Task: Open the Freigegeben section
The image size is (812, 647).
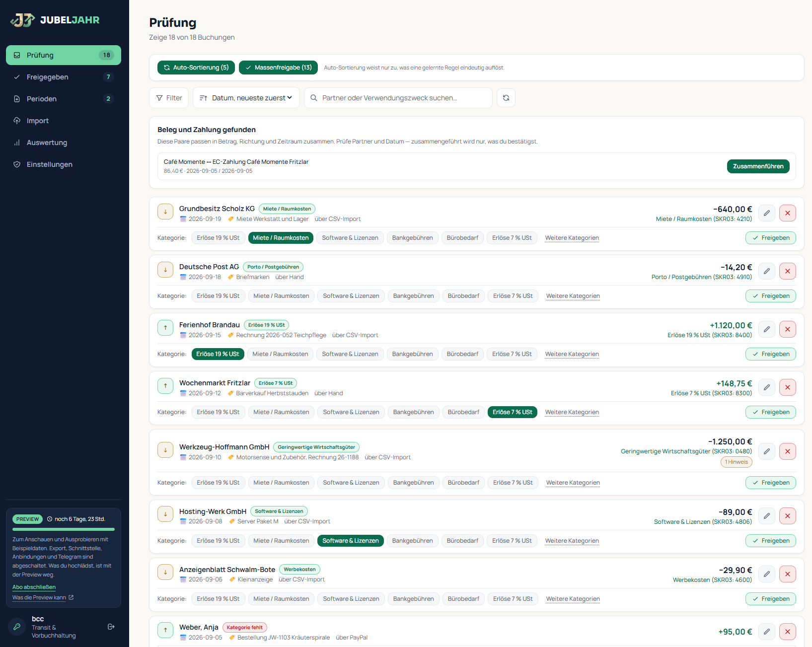Action: (64, 77)
